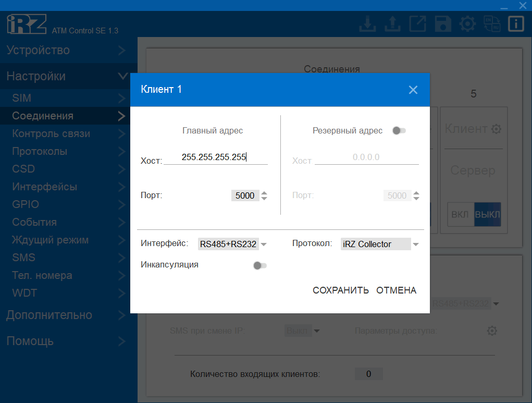Screen dimensions: 532x403
Task: Turn on the Инкапсуляция switch
Action: 259,265
